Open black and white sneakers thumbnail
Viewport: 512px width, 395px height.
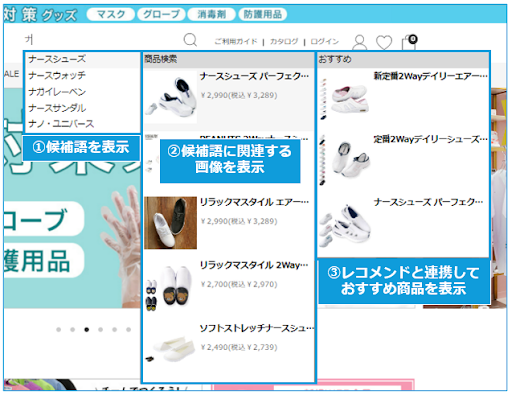coord(171,223)
